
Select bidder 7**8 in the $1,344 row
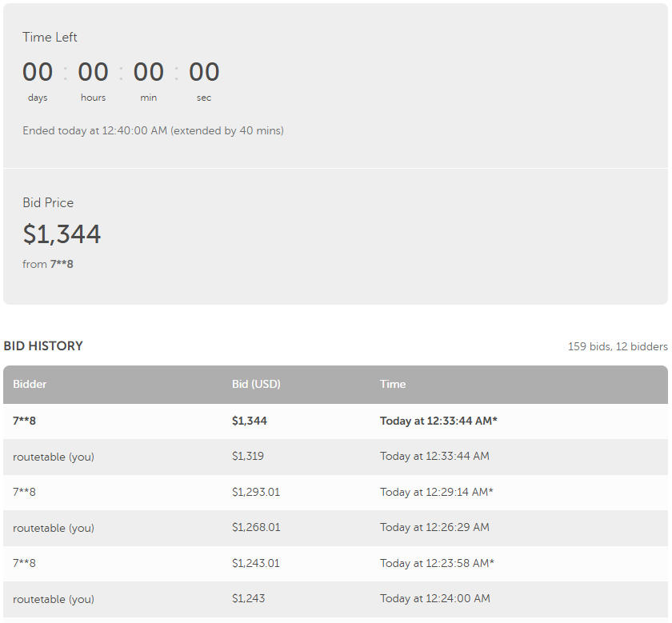click(x=24, y=421)
